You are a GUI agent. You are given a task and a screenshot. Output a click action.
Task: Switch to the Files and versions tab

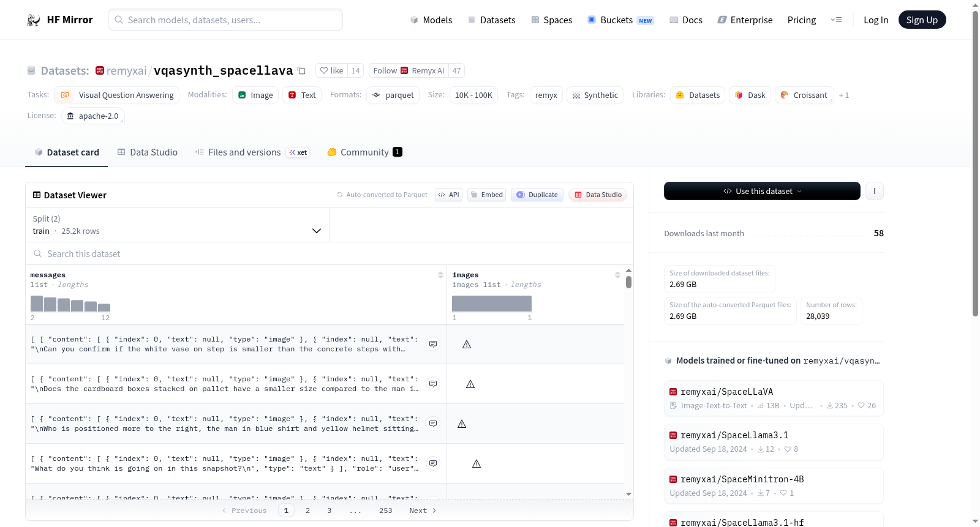pyautogui.click(x=252, y=152)
